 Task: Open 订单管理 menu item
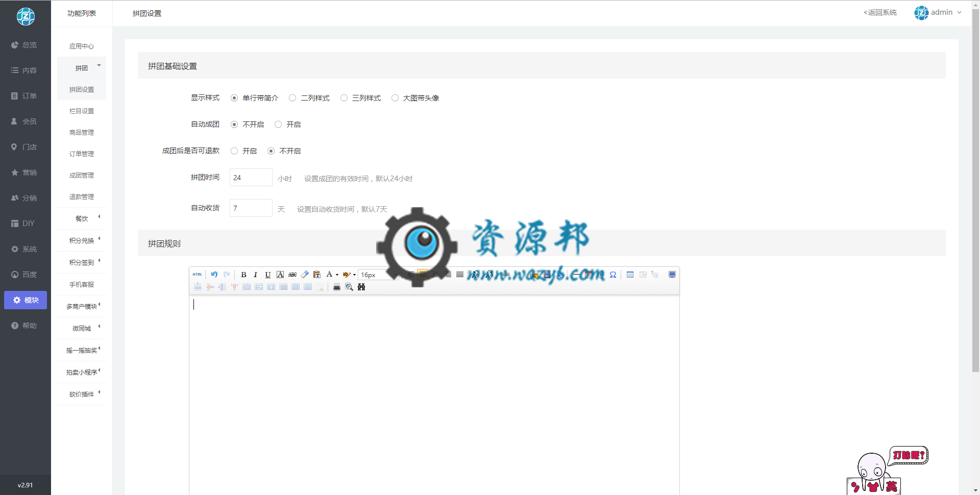[x=82, y=154]
